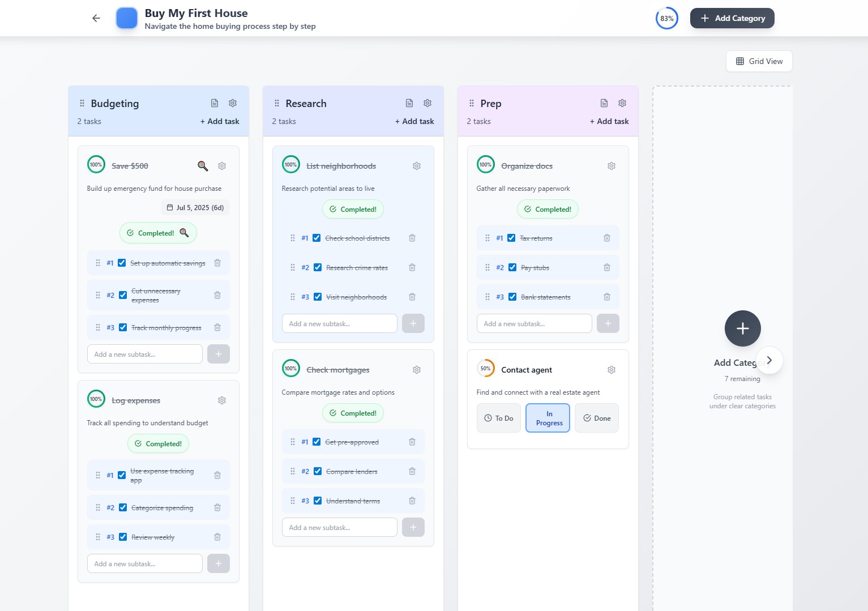Delete Categorize spending subtask
This screenshot has width=868, height=611.
[217, 507]
